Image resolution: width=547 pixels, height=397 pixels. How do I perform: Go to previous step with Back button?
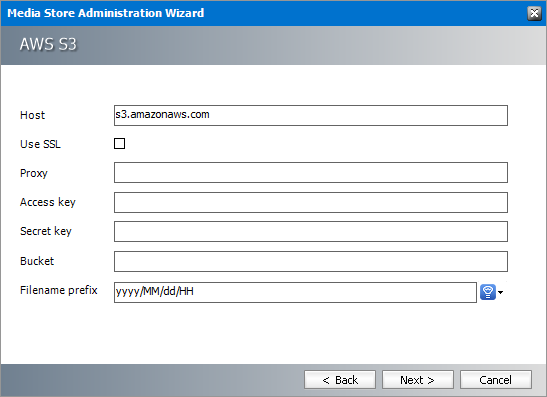tap(340, 380)
